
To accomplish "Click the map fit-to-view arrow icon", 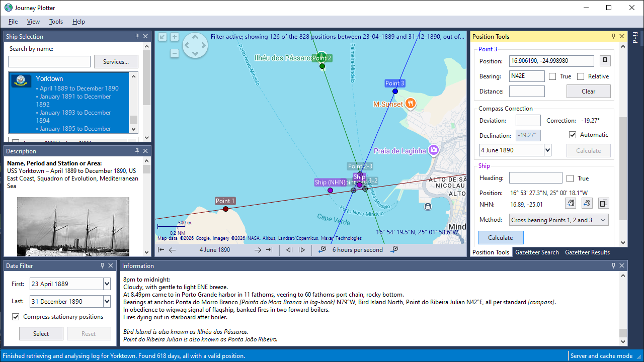I will (162, 37).
